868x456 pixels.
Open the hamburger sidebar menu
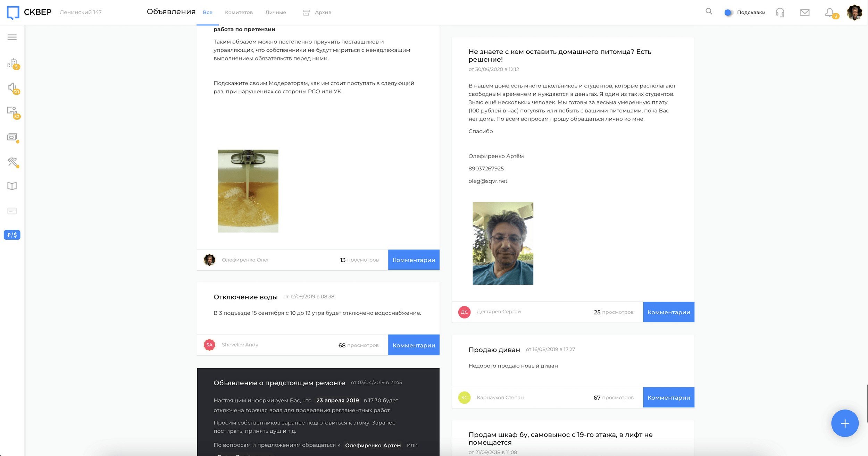[x=12, y=37]
